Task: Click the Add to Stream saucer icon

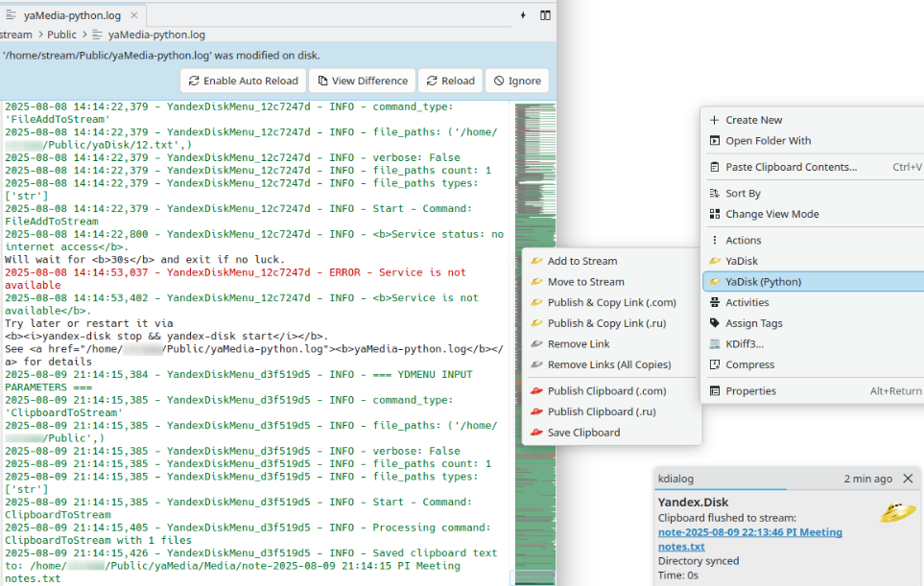Action: click(536, 261)
